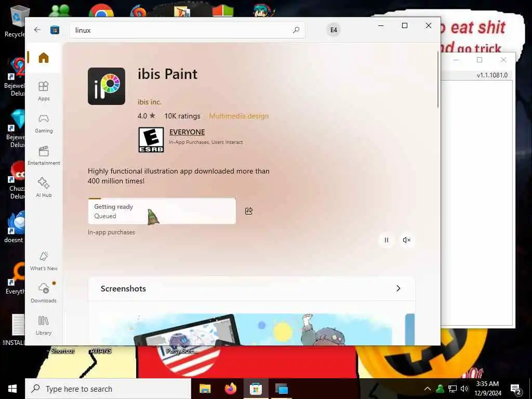Select Recycle Bin desktop icon

pos(15,21)
